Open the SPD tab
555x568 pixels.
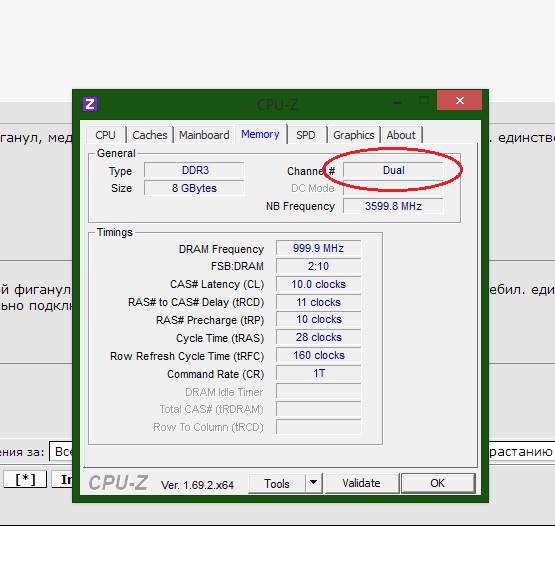click(x=306, y=135)
